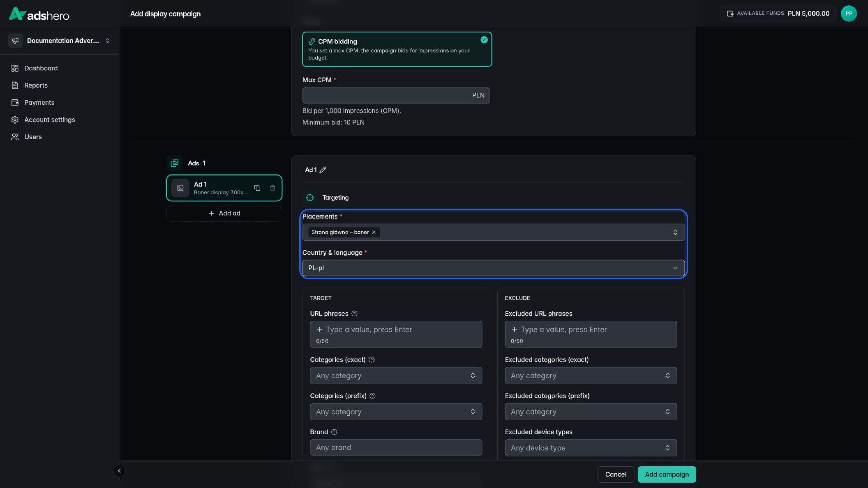Open the Excluded device types dropdown

point(591,448)
